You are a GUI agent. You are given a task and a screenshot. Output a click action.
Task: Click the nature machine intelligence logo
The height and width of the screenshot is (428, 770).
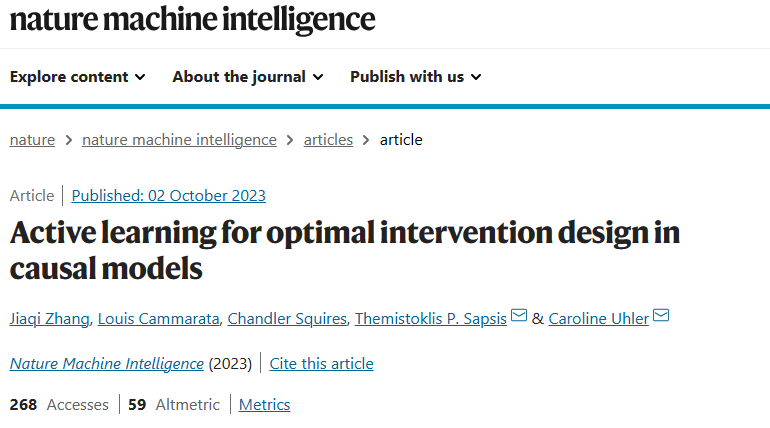(193, 20)
